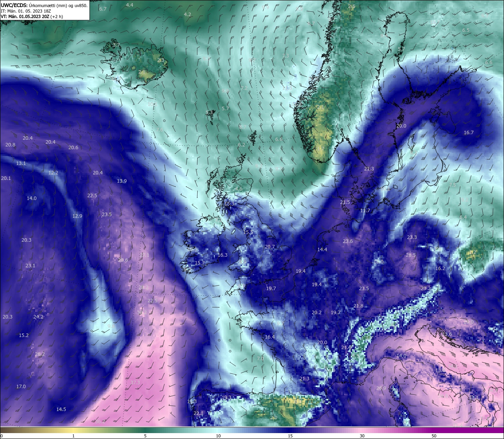The image size is (504, 439).
Task: Click the 16.4 value off western France
Action: click(x=270, y=337)
